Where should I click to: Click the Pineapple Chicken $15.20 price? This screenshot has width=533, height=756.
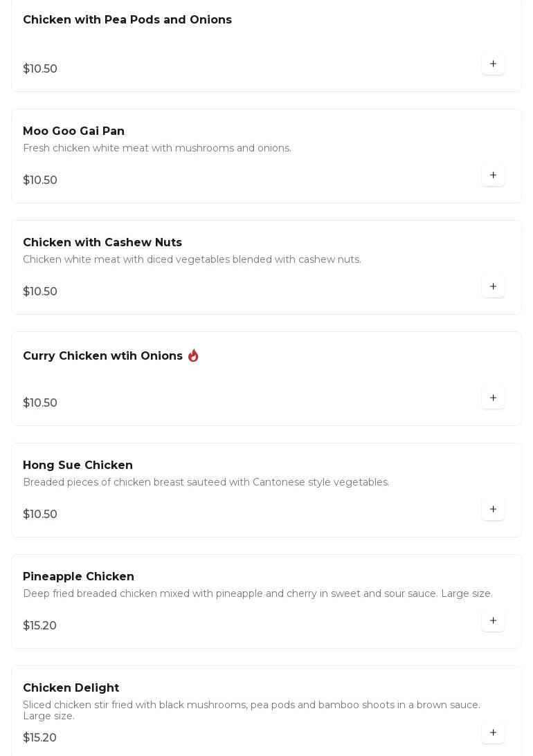tap(39, 625)
